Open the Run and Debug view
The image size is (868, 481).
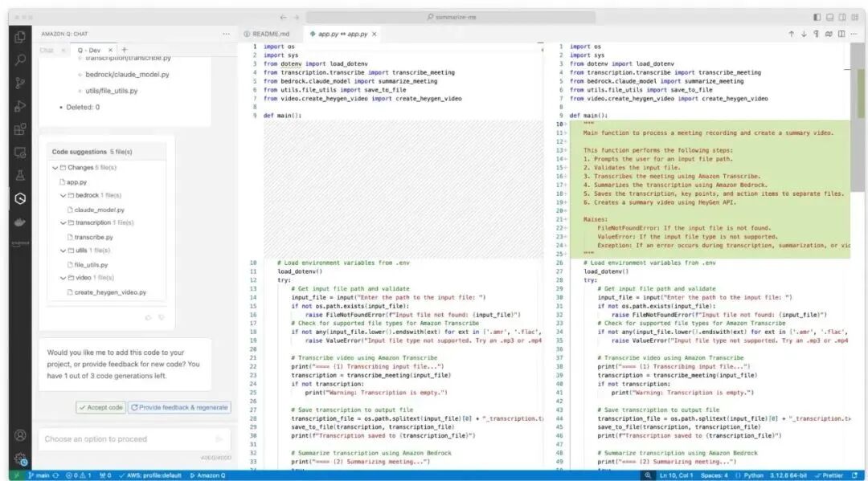20,106
